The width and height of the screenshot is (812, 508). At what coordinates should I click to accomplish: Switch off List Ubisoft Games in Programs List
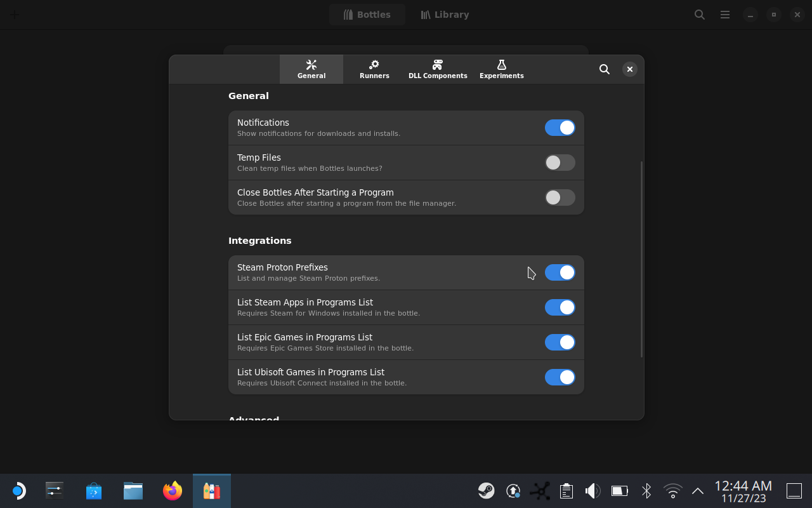[x=560, y=377]
